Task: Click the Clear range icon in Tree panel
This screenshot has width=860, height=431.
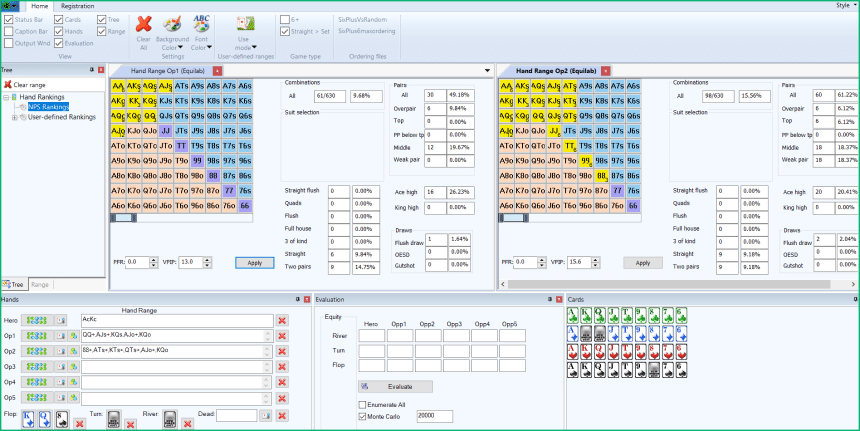Action: click(x=8, y=84)
